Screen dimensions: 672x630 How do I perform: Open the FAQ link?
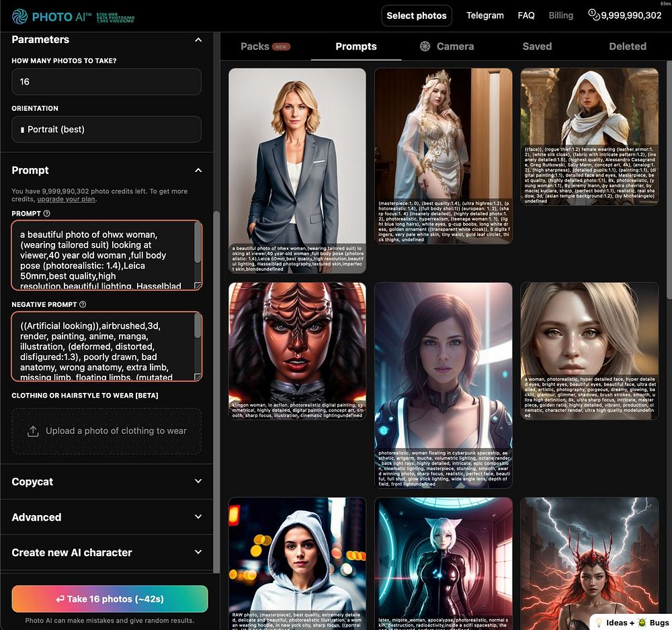(x=526, y=15)
